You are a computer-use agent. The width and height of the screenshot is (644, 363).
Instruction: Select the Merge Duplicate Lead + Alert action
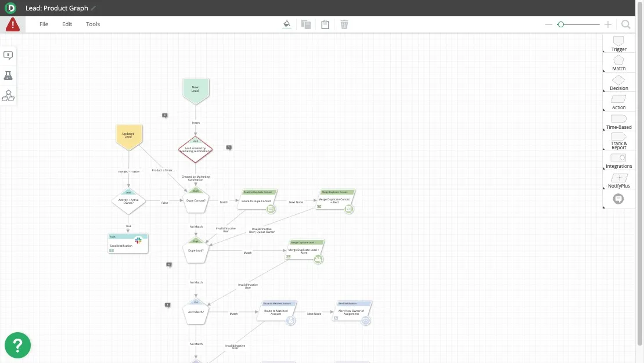pos(304,251)
